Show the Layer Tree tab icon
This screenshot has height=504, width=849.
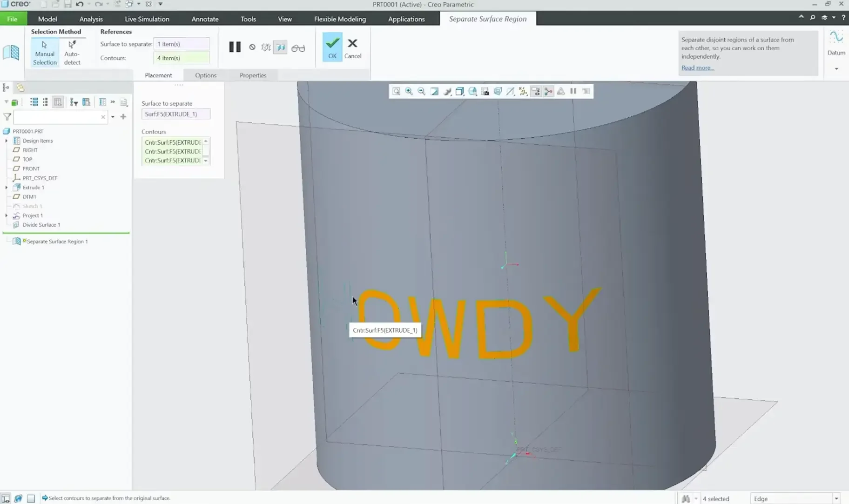(x=20, y=87)
